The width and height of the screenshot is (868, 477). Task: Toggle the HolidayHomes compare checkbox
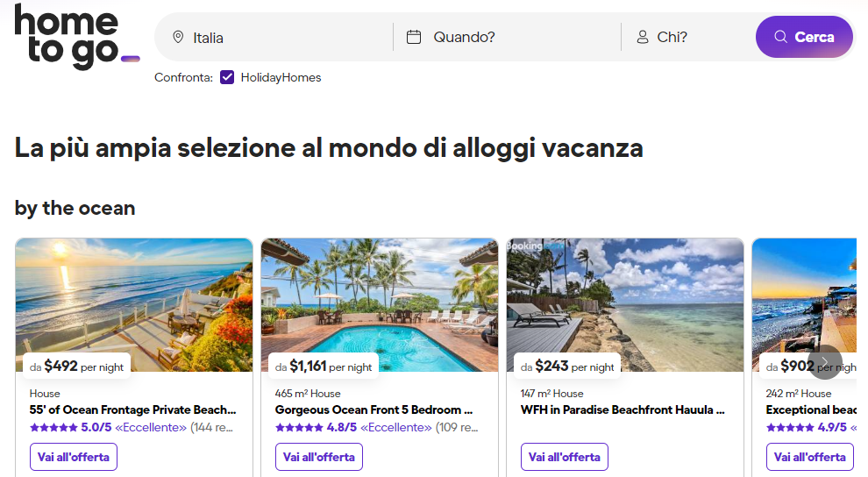point(227,77)
